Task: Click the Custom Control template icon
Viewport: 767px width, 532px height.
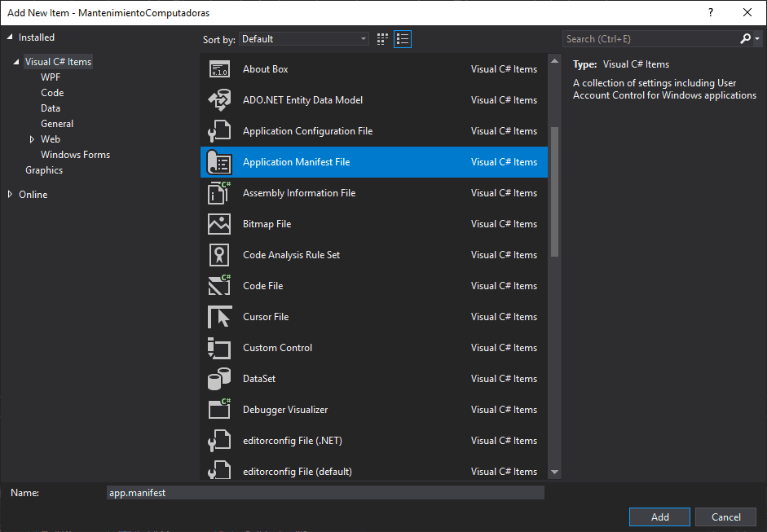Action: 218,347
